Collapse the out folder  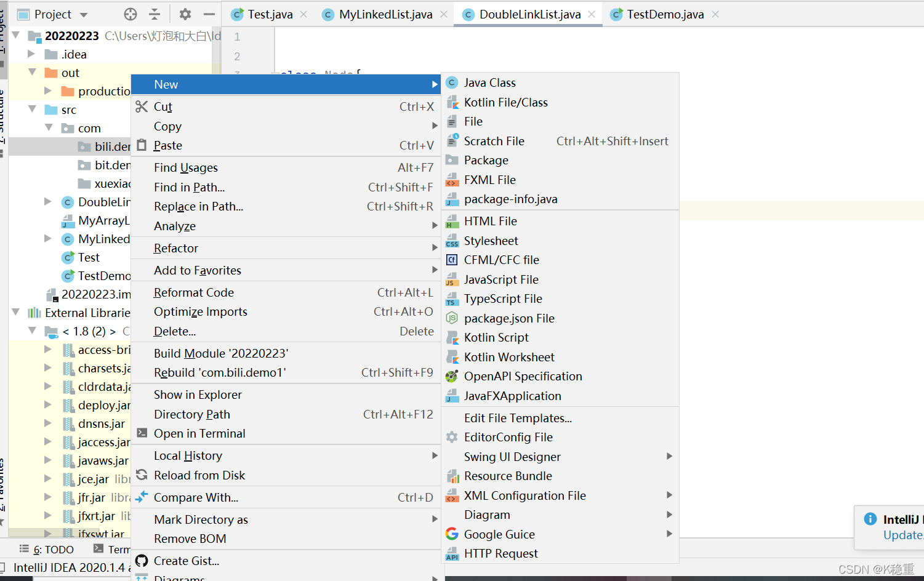tap(32, 73)
